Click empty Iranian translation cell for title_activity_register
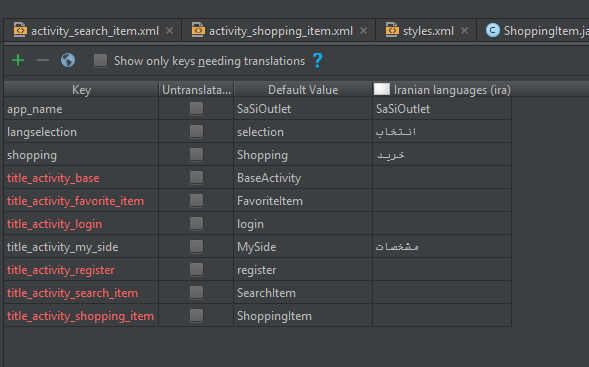 (442, 270)
